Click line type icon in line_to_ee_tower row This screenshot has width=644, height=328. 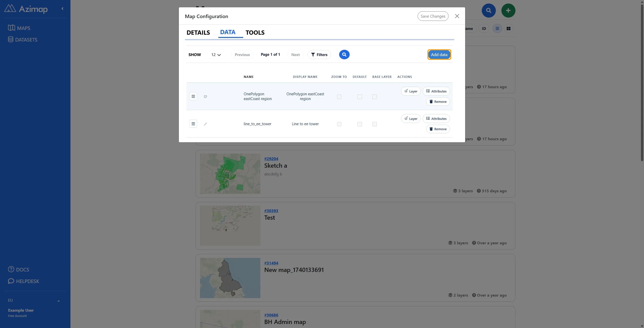click(205, 124)
